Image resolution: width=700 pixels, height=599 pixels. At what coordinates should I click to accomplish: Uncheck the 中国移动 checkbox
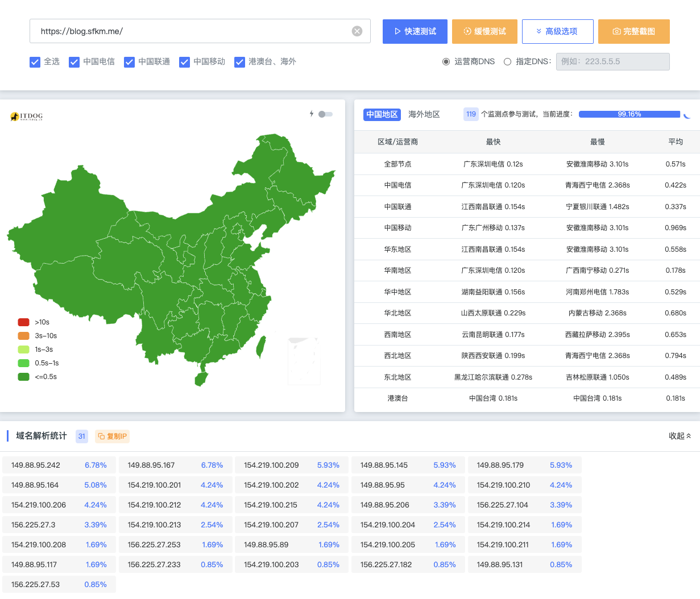pos(184,62)
